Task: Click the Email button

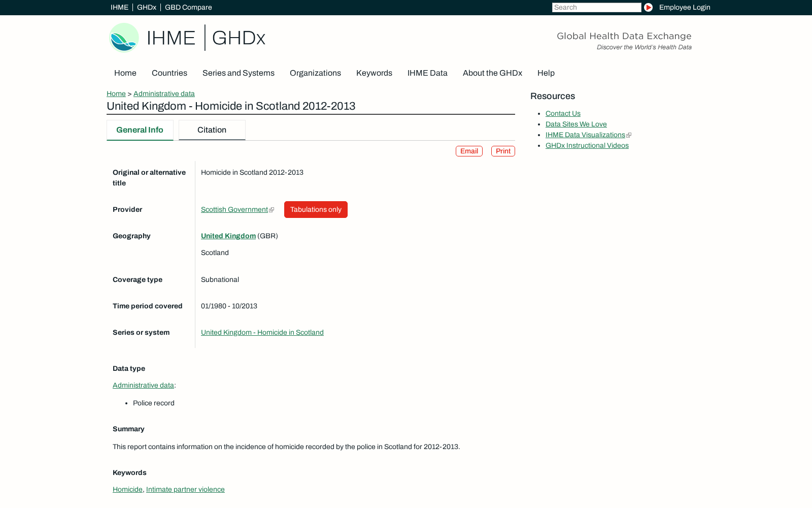Action: click(469, 151)
